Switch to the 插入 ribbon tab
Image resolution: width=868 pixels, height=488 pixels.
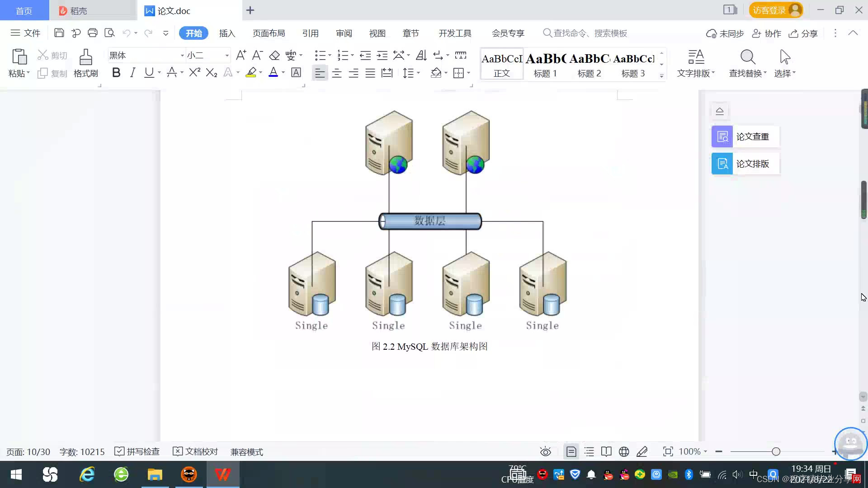227,33
